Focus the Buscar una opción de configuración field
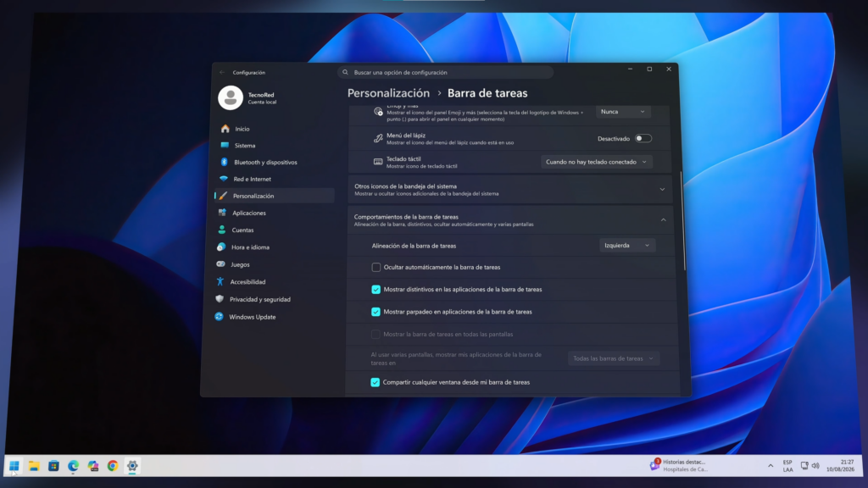The image size is (868, 488). pyautogui.click(x=445, y=73)
